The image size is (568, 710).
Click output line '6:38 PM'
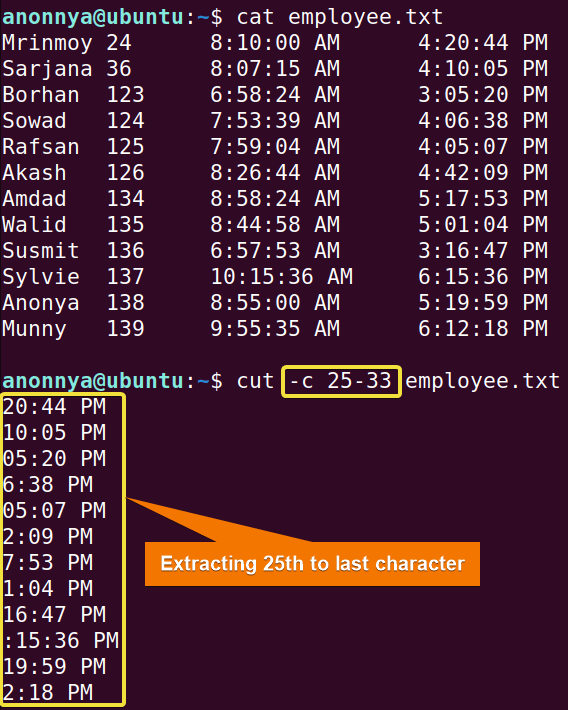[x=48, y=485]
